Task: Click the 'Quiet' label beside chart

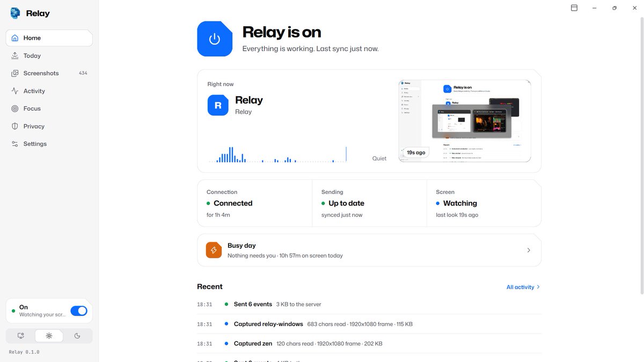Action: pyautogui.click(x=379, y=158)
